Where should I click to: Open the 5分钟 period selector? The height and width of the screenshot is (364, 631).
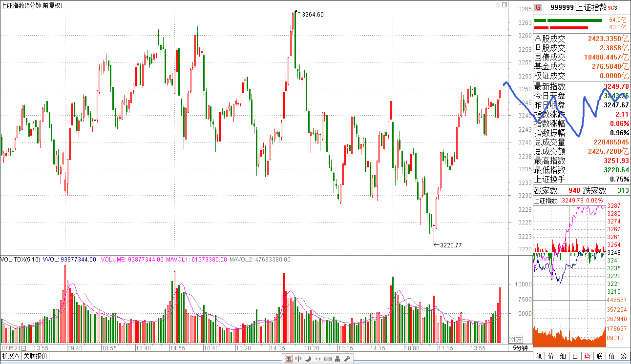click(x=520, y=348)
